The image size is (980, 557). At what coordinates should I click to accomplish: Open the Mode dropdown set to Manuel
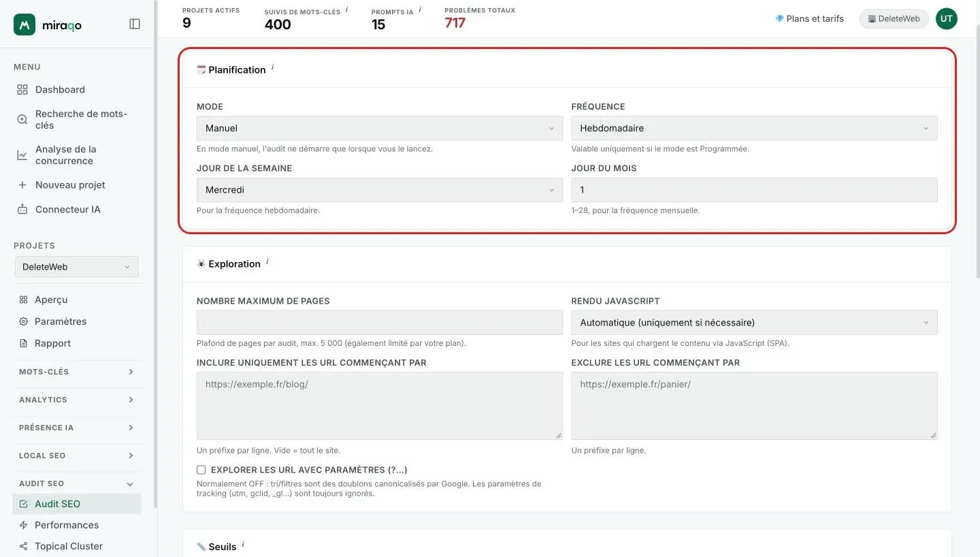(380, 128)
